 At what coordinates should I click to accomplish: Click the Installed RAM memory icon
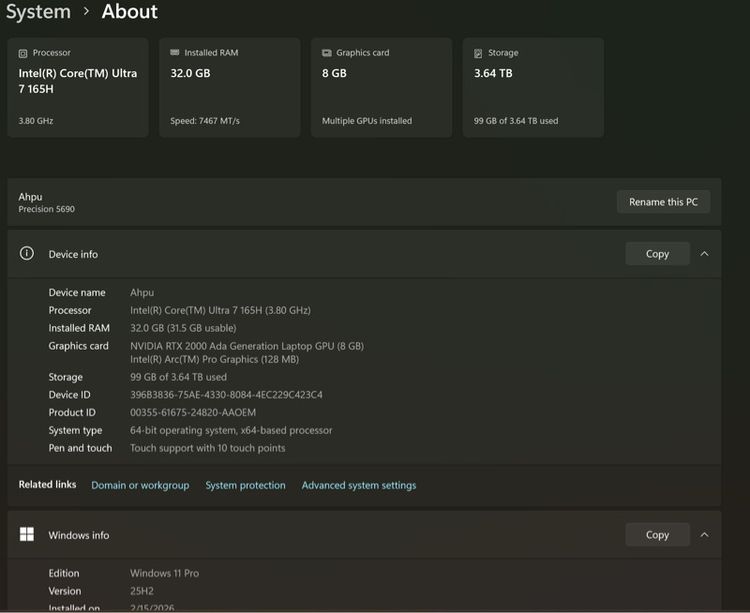pyautogui.click(x=175, y=52)
